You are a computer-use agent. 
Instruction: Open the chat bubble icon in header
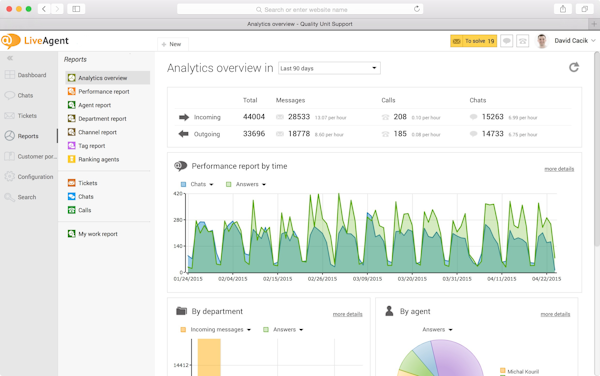point(507,41)
